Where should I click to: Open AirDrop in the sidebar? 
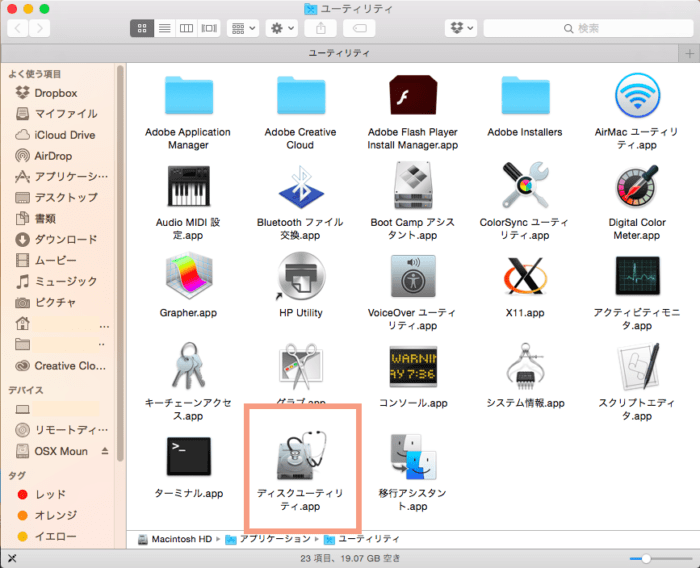tap(53, 156)
